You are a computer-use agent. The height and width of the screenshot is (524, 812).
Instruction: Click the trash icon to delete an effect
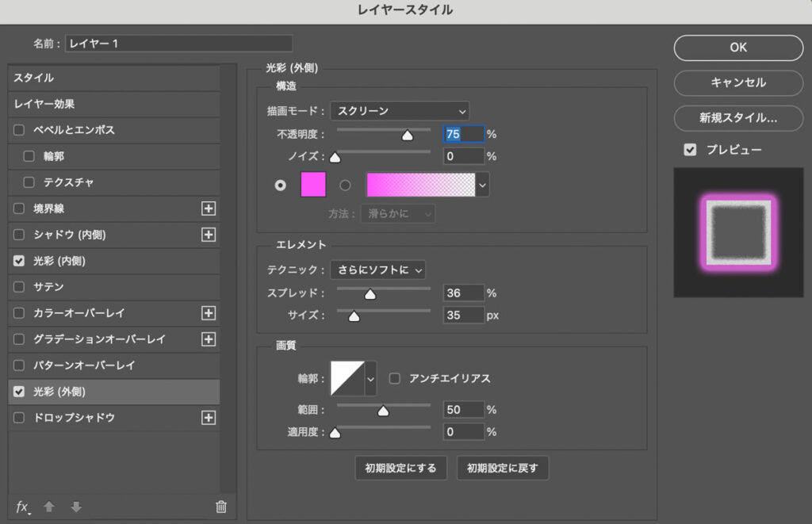pos(221,507)
